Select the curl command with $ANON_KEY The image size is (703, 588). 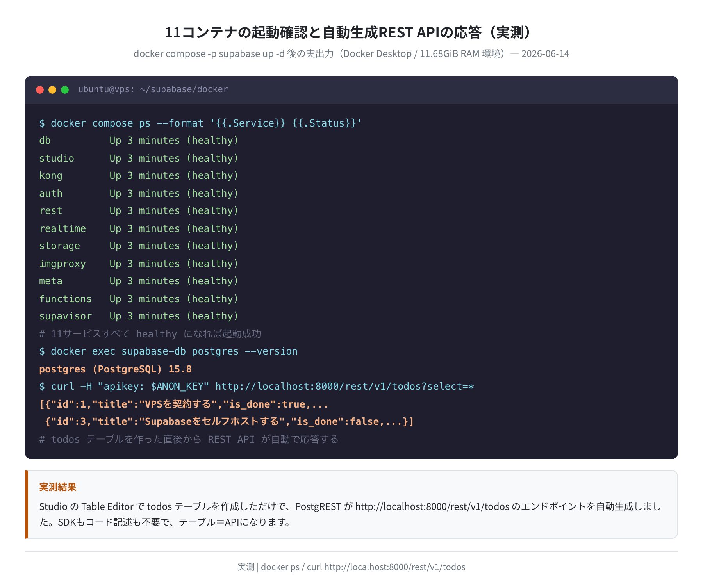[257, 387]
